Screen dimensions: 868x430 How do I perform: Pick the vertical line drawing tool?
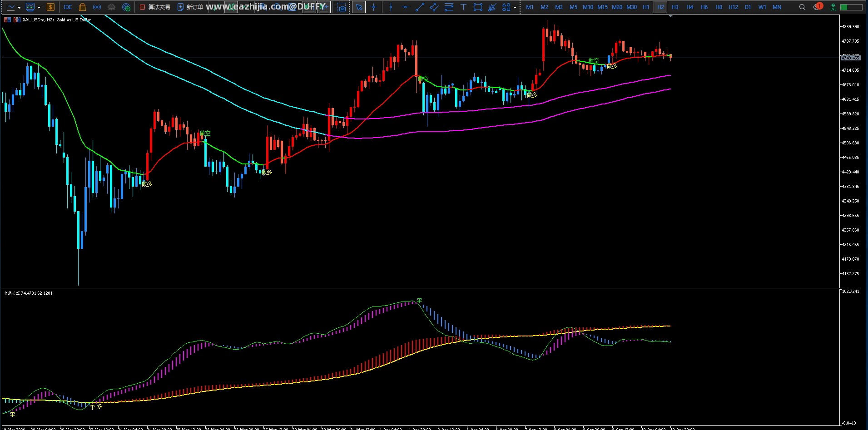[x=391, y=7]
